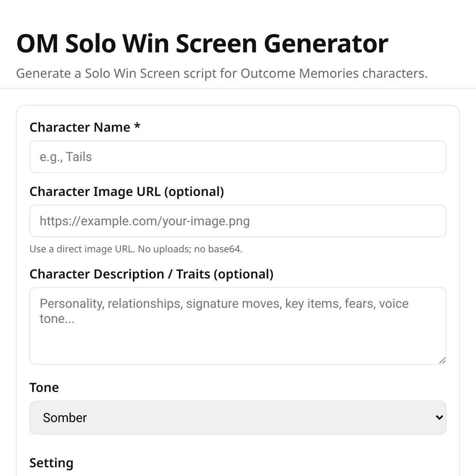Click the direct image URL hint text

[136, 249]
